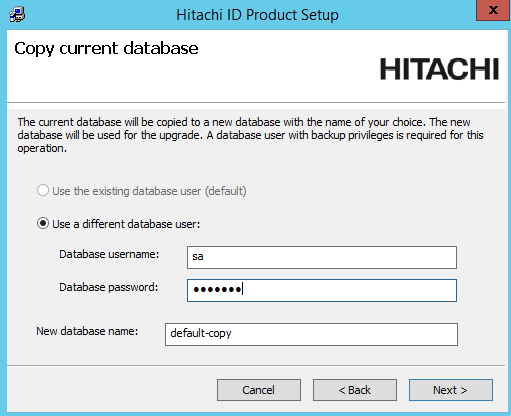Click the Database password label
The height and width of the screenshot is (416, 511).
(x=109, y=287)
